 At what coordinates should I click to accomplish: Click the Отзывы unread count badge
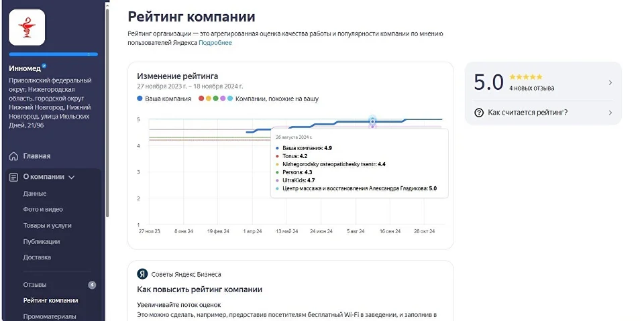[x=92, y=285]
